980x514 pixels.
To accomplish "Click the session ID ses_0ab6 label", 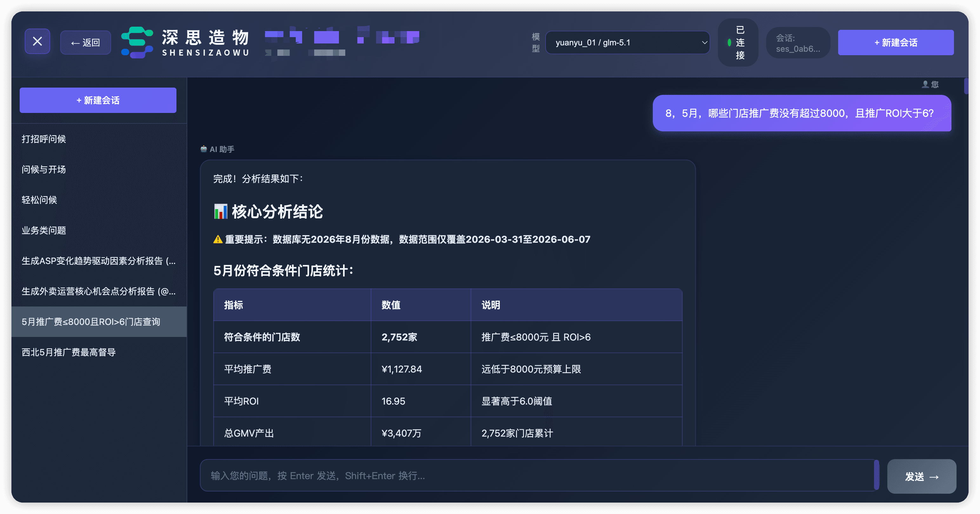I will [x=798, y=43].
